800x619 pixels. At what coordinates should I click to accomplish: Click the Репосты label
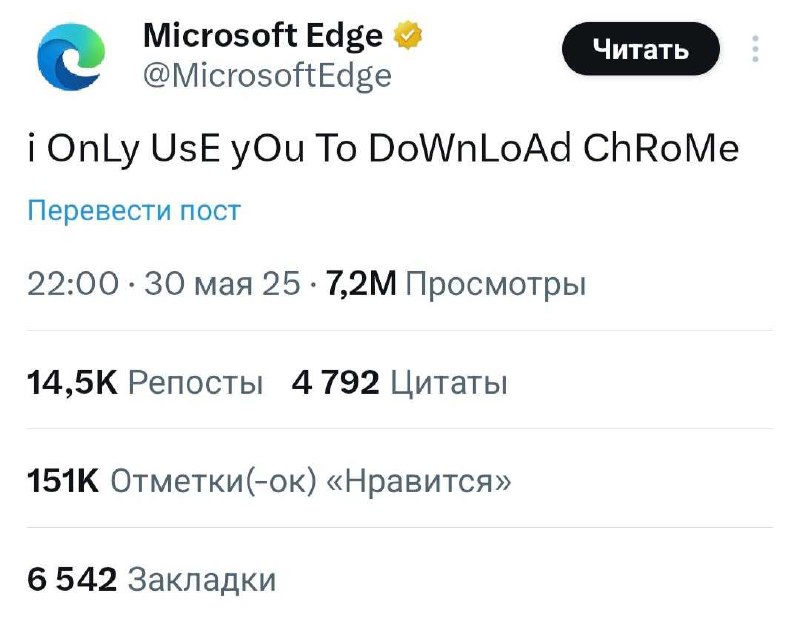click(x=195, y=382)
